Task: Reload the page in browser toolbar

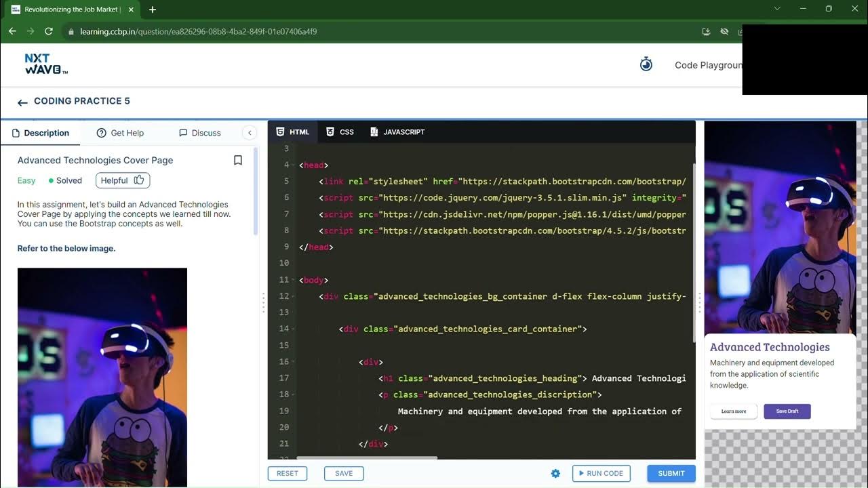Action: pos(49,31)
